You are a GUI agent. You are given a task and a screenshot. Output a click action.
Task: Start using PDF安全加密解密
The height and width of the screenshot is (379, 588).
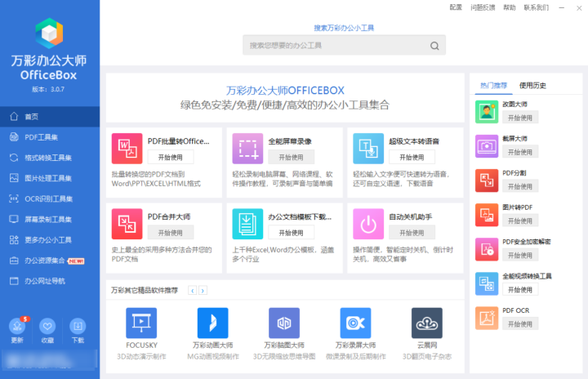point(520,255)
